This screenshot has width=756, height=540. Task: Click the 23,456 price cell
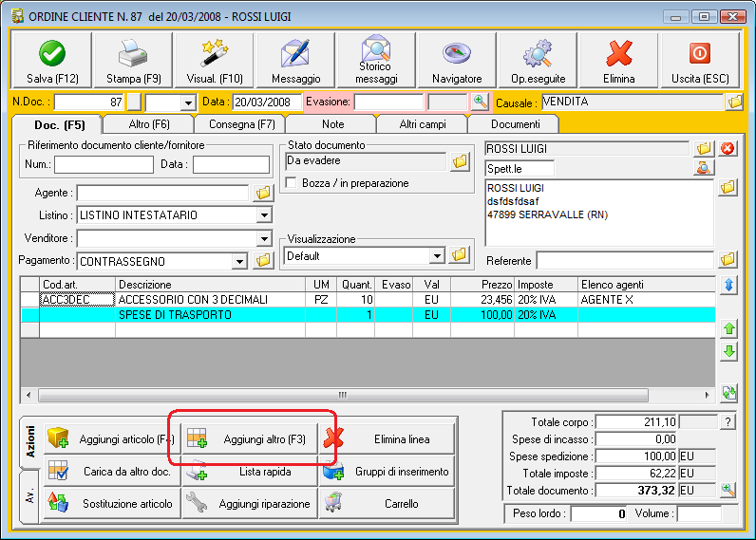coord(482,300)
